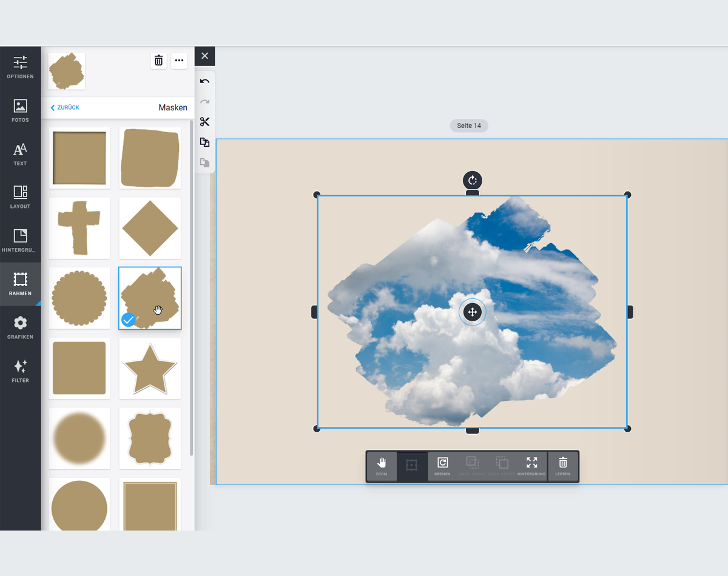Open the Layout sidebar section
Viewport: 728px width, 576px height.
[x=20, y=198]
